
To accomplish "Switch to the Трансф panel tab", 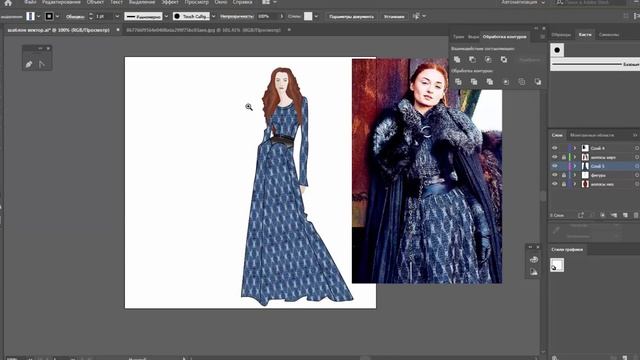I will 459,37.
